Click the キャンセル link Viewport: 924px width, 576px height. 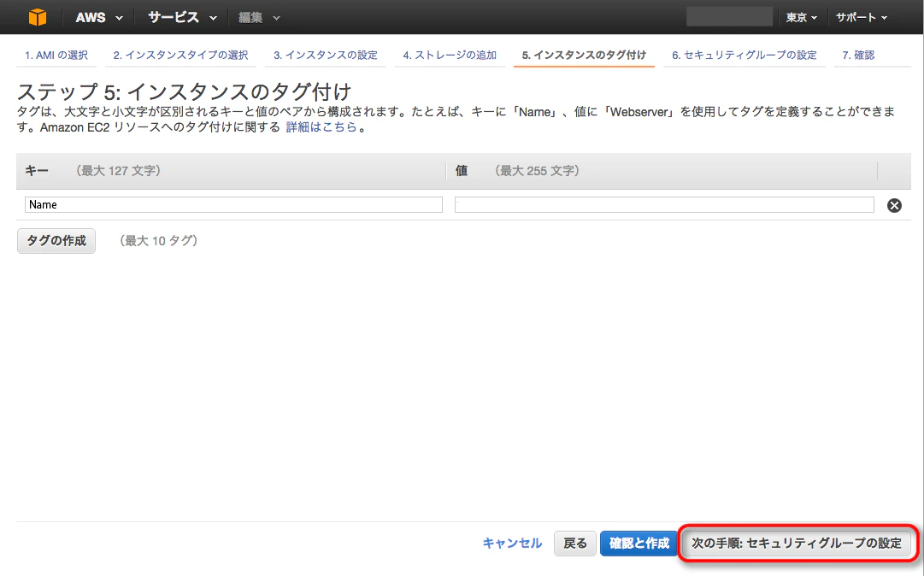point(512,543)
